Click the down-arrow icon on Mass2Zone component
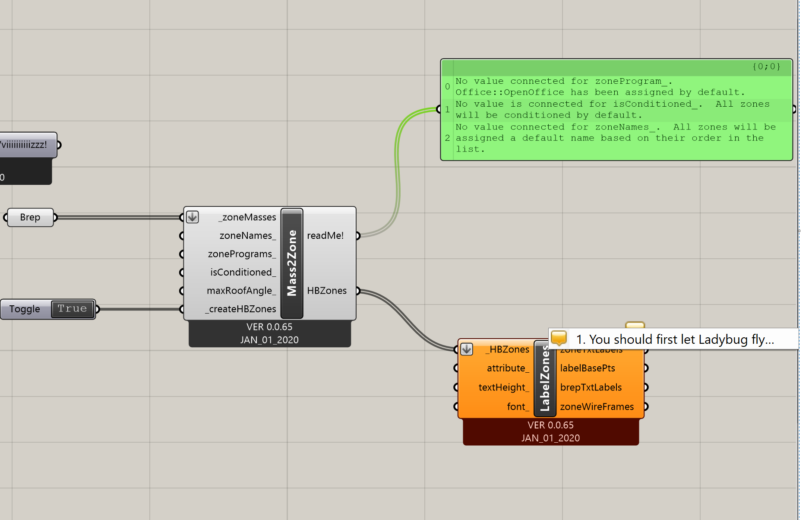This screenshot has width=812, height=520. [193, 217]
